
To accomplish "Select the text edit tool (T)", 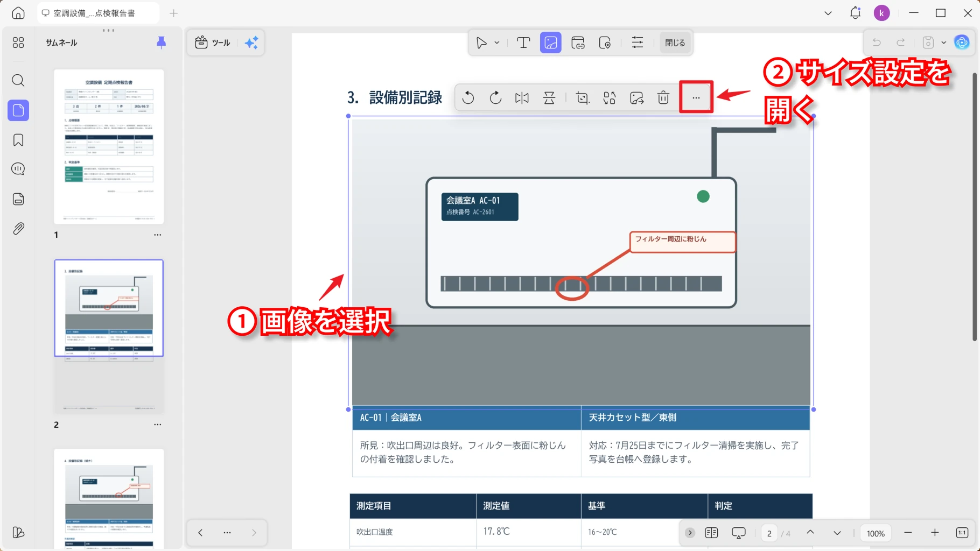I will tap(523, 43).
